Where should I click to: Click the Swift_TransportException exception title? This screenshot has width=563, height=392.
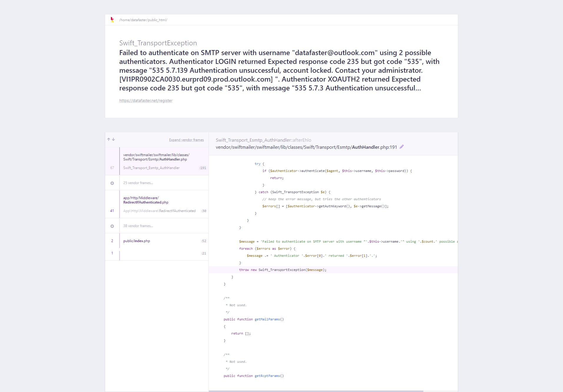[x=158, y=43]
